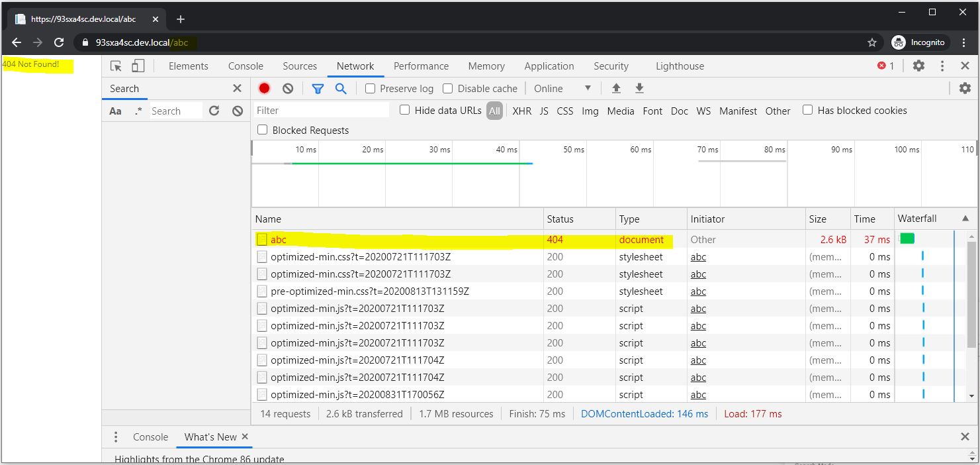Toggle Waterfall column sort arrow
Screen dimensions: 980x465
(x=965, y=219)
